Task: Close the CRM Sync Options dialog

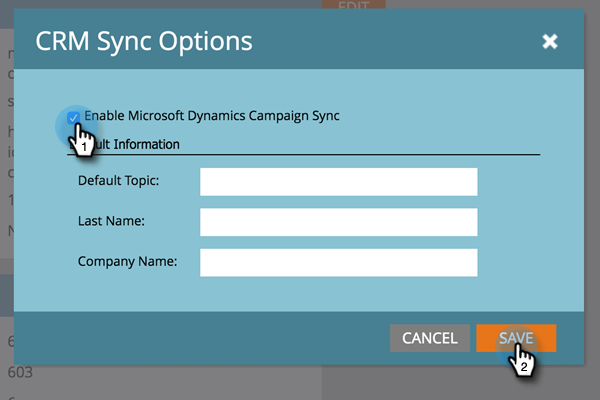Action: tap(550, 41)
